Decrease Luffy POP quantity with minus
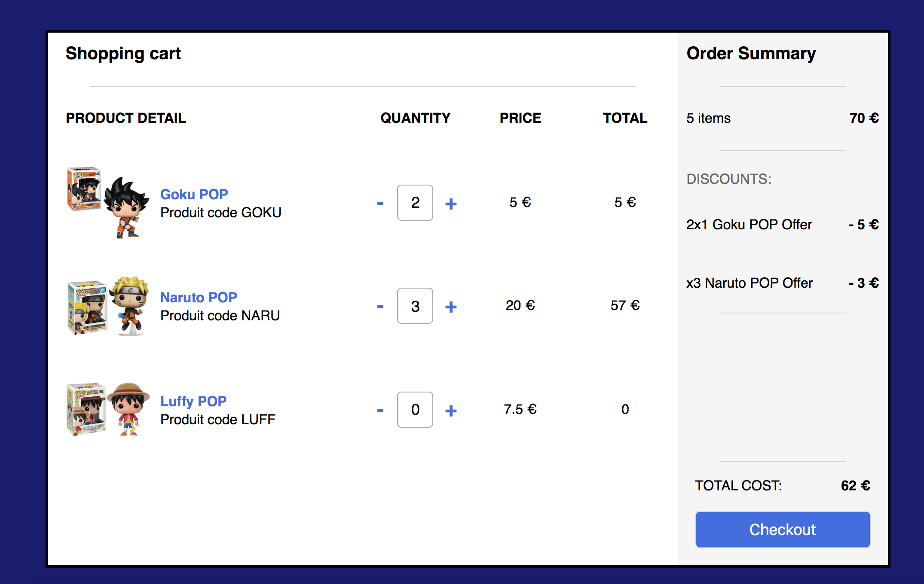The height and width of the screenshot is (584, 924). click(x=380, y=411)
